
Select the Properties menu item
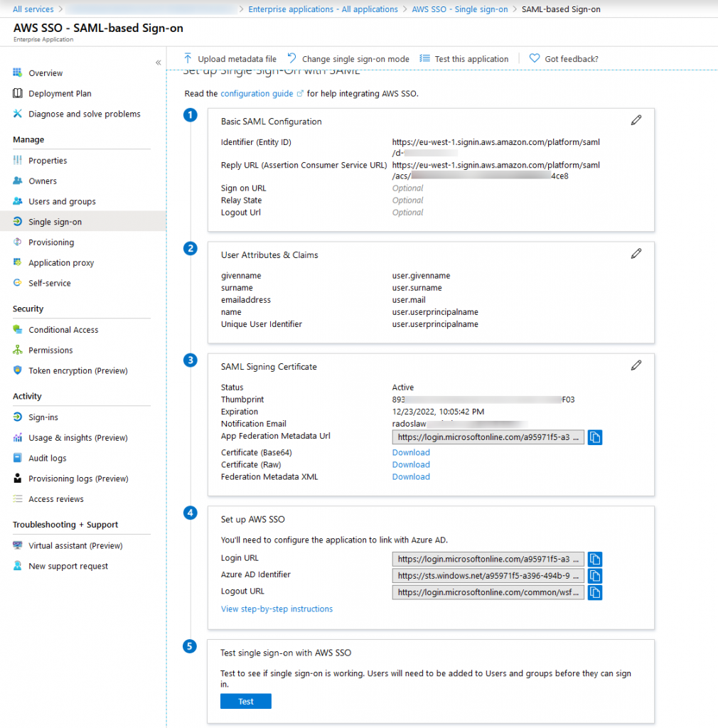[x=48, y=161]
